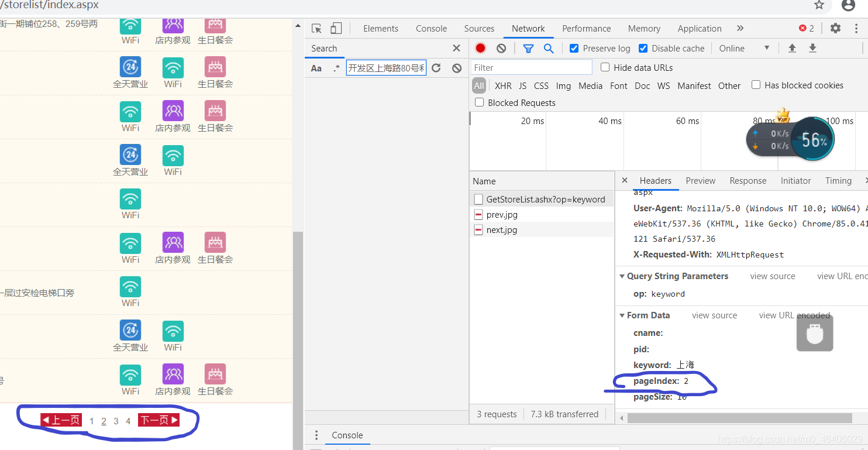
Task: Click the headers pane horizontal scrollbar
Action: pyautogui.click(x=740, y=418)
